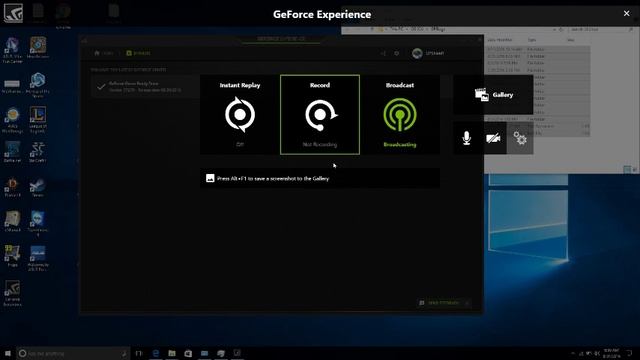Switch to the Home tab in GeForce Experience window
640x360 pixels.
104,53
